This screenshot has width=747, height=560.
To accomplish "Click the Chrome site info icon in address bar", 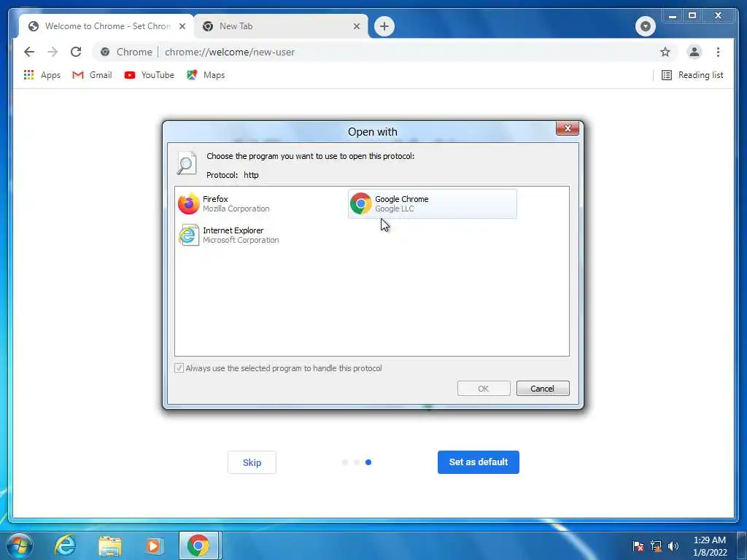I will tap(105, 52).
